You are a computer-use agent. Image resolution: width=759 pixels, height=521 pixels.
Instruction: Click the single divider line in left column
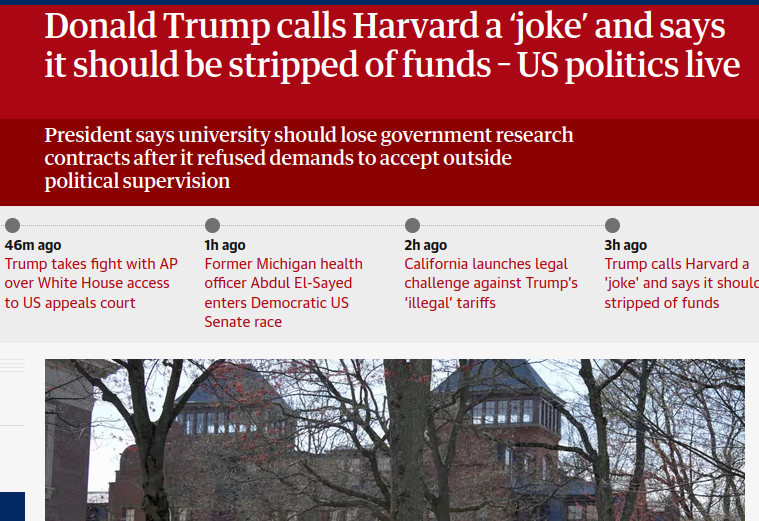pyautogui.click(x=13, y=426)
